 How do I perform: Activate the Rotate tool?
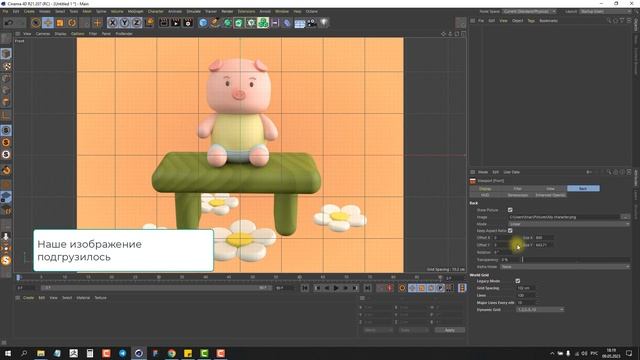pos(72,23)
